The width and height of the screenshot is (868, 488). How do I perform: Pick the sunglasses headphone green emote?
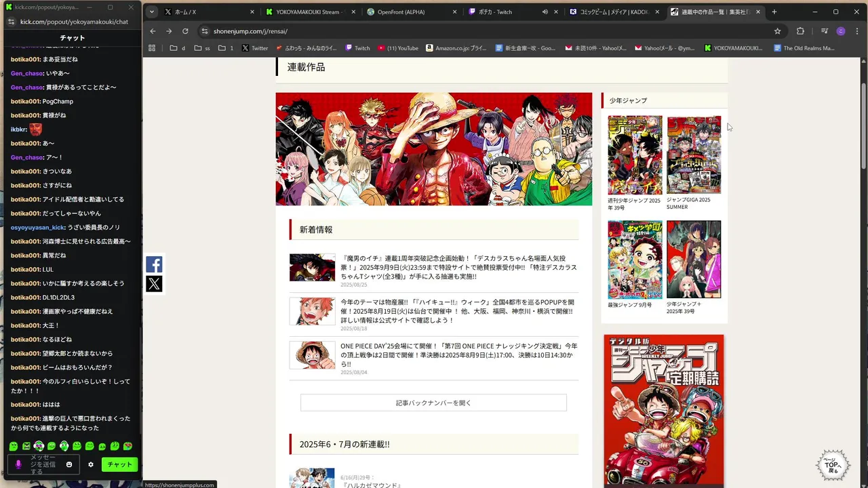coord(39,446)
